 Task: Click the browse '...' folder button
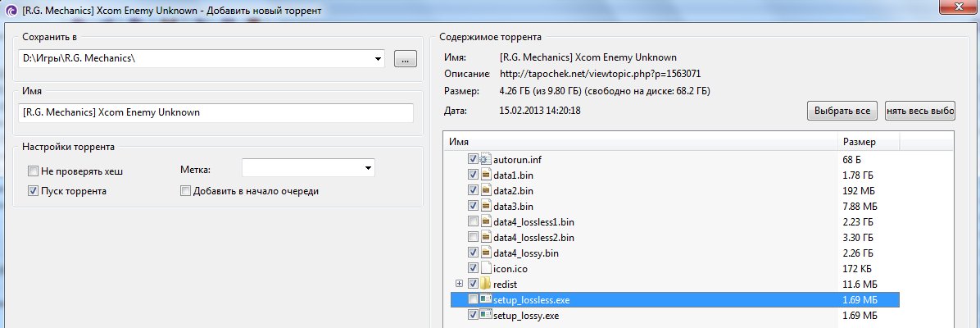(x=405, y=60)
